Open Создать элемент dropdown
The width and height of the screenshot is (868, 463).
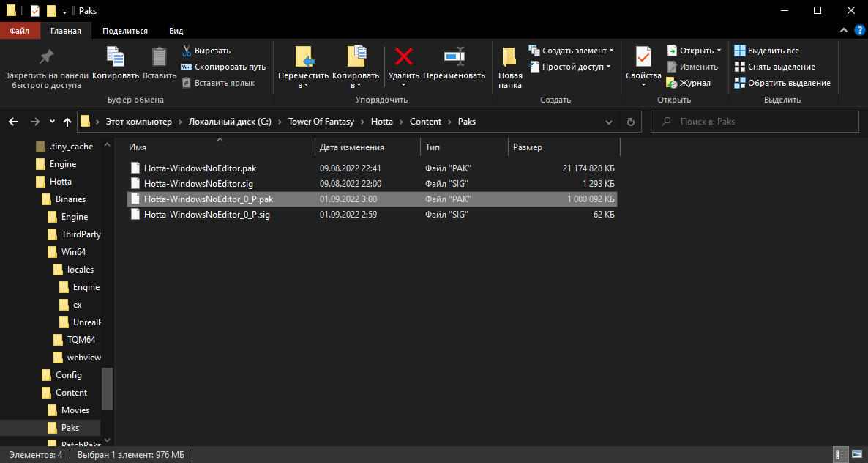point(572,51)
